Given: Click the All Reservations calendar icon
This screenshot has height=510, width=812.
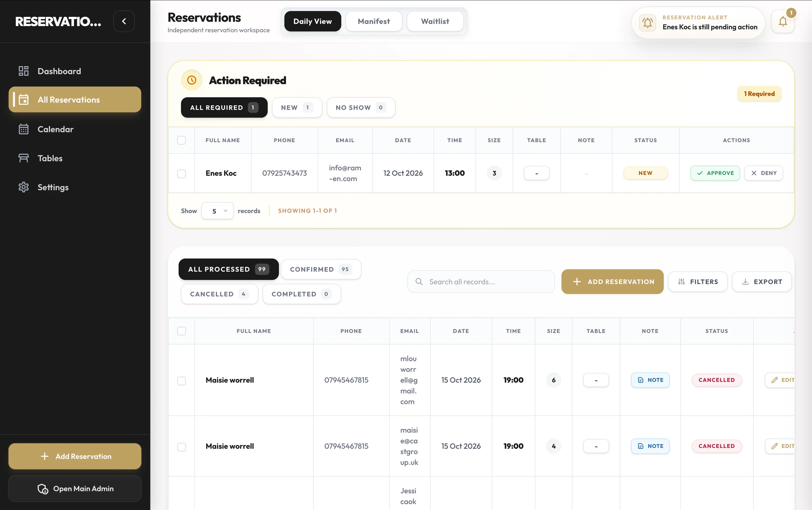Looking at the screenshot, I should click(23, 100).
